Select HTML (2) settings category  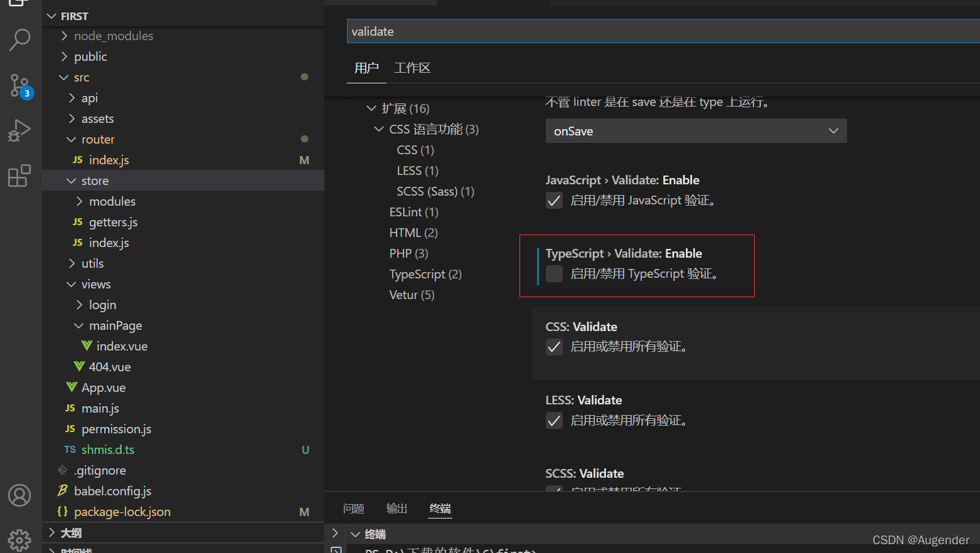point(413,233)
